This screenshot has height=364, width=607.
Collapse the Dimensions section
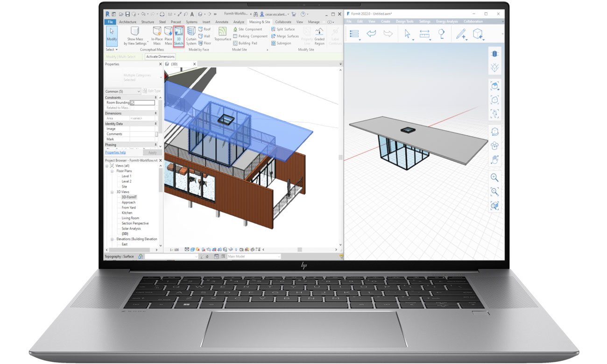[x=156, y=113]
